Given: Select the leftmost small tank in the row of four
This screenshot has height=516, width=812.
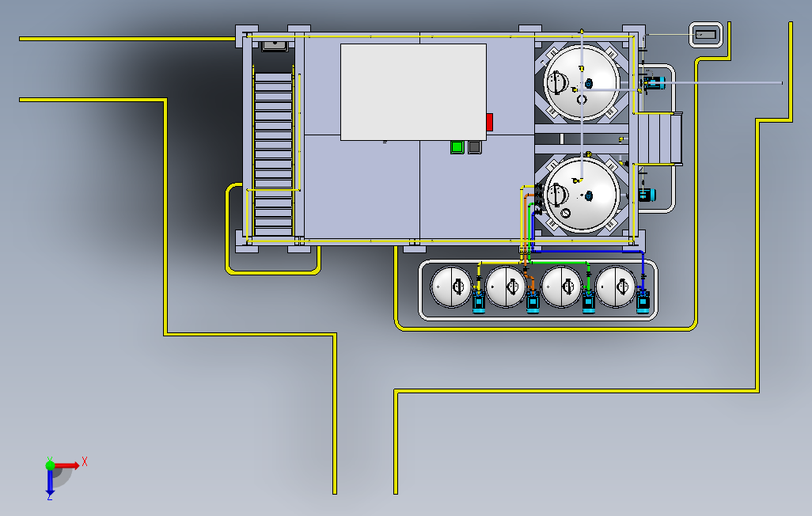Looking at the screenshot, I should coord(451,286).
